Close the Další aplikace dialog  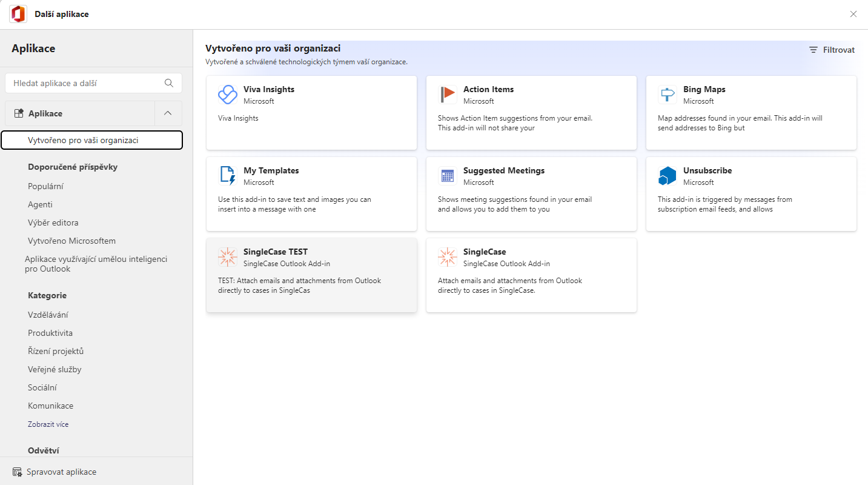(x=853, y=14)
